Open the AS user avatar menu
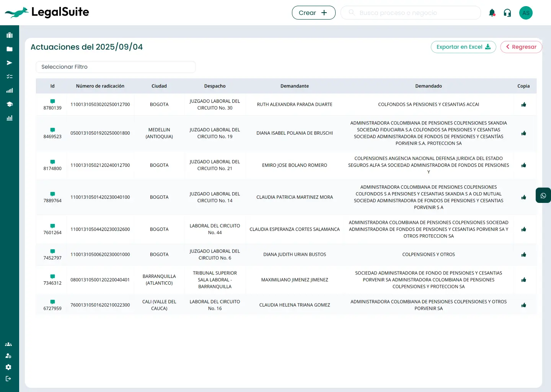The image size is (551, 392). tap(526, 13)
